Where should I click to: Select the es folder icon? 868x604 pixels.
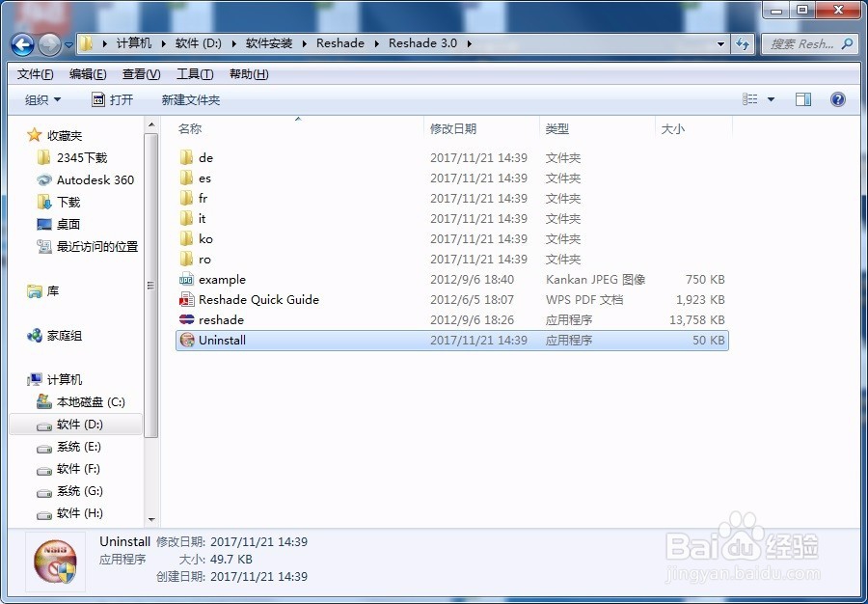click(186, 178)
